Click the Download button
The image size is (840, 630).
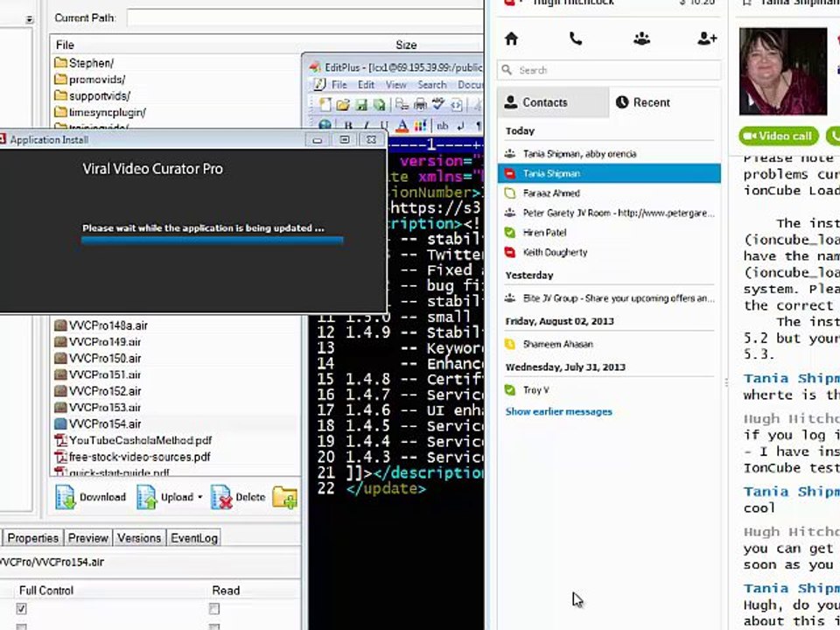pos(91,497)
